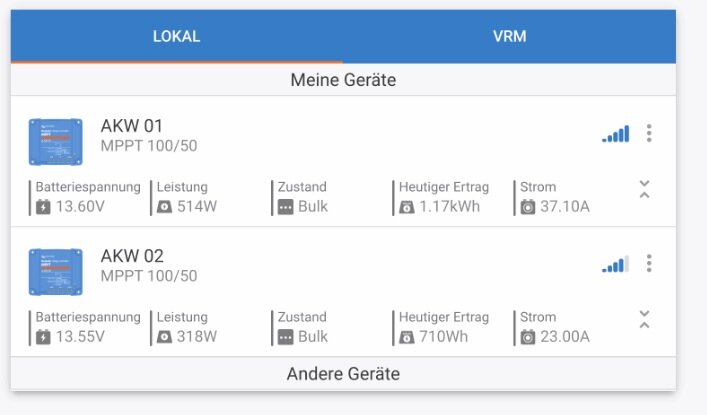Collapse the AKW 01 details with the chevron

(x=645, y=189)
